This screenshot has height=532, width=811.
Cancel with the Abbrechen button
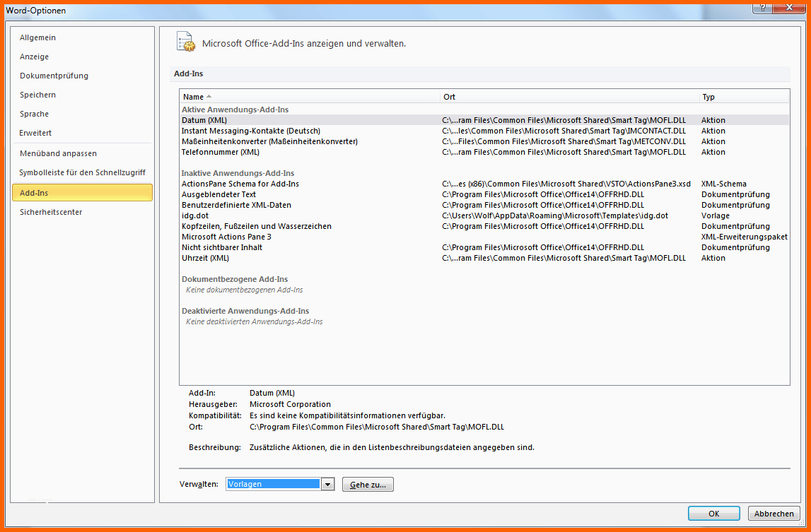[774, 514]
